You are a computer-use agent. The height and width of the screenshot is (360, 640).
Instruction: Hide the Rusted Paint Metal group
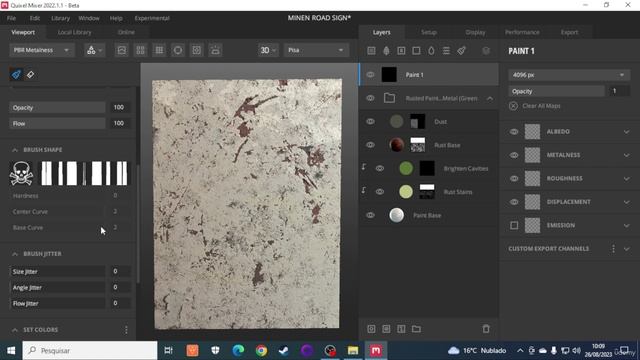click(x=370, y=98)
